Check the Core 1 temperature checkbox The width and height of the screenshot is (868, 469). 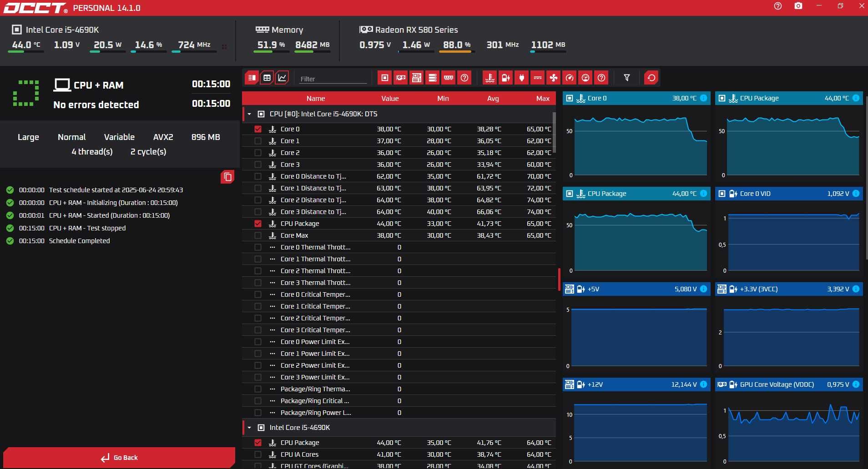(258, 141)
